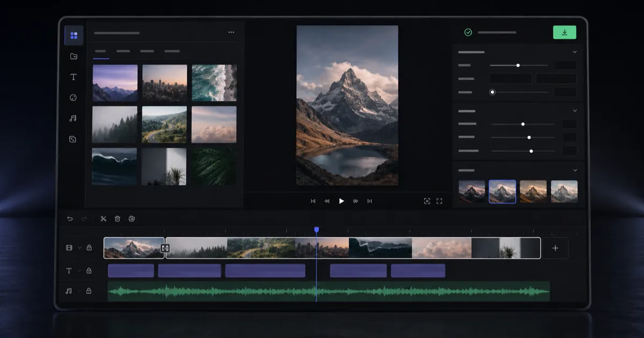Collapse the middle adjustments section chevron
Screen dimensions: 644x338
tap(575, 111)
